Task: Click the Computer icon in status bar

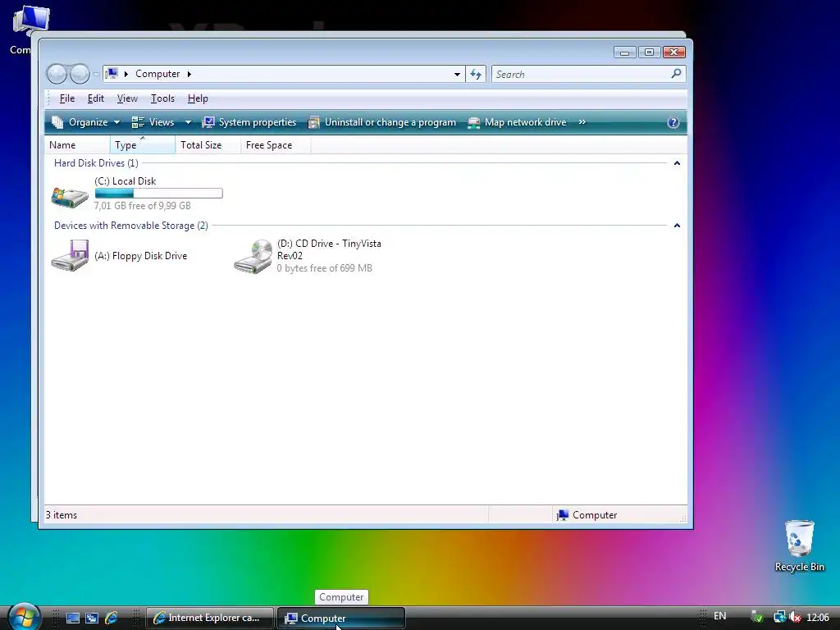Action: [x=562, y=515]
